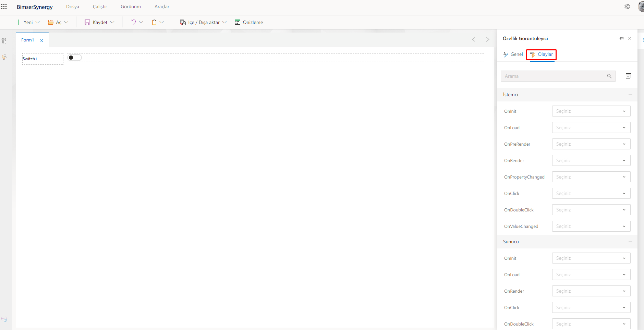Click the Kaydet button label
The image size is (644, 330).
pos(100,22)
